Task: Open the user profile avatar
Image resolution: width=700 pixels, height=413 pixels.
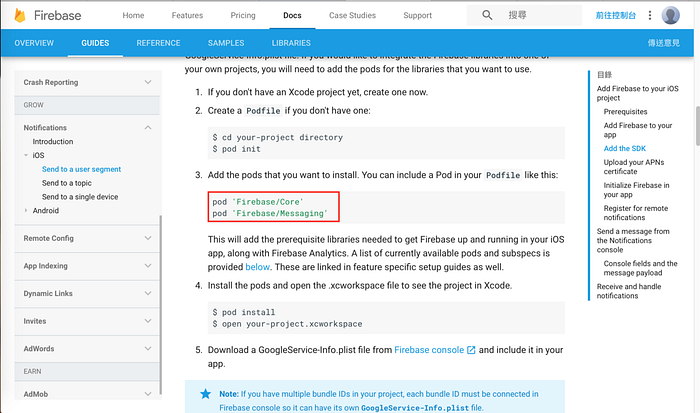Action: pyautogui.click(x=671, y=15)
